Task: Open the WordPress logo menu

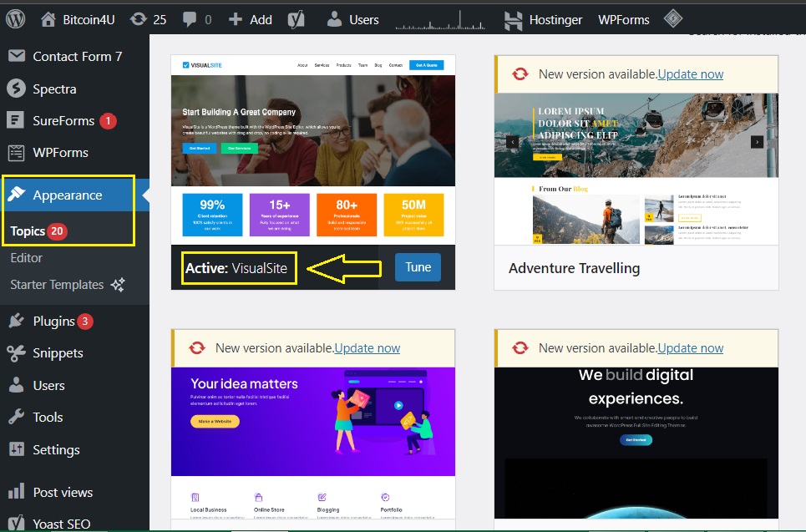Action: click(x=15, y=19)
